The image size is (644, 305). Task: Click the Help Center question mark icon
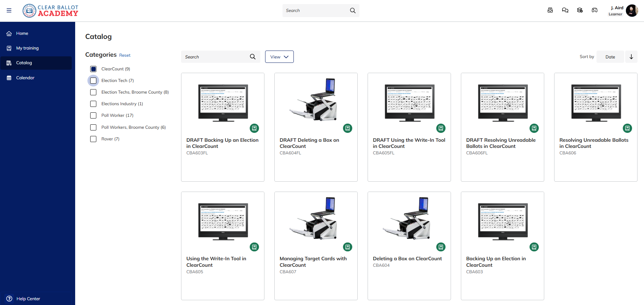pos(9,299)
